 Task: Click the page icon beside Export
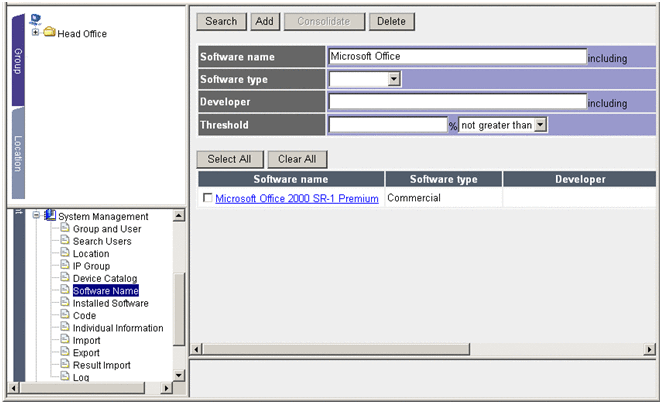coord(65,351)
